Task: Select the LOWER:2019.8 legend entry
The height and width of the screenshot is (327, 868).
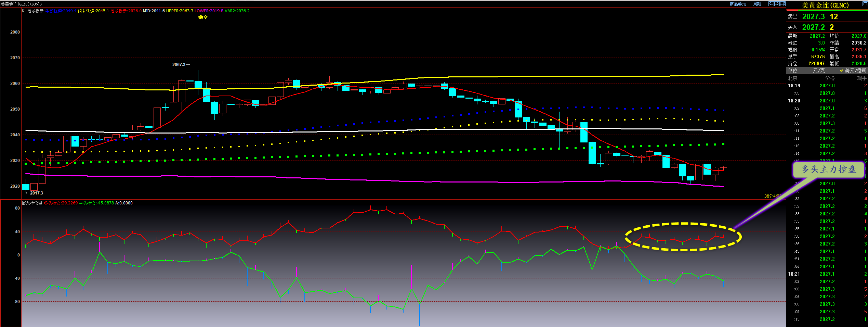Action: 209,11
